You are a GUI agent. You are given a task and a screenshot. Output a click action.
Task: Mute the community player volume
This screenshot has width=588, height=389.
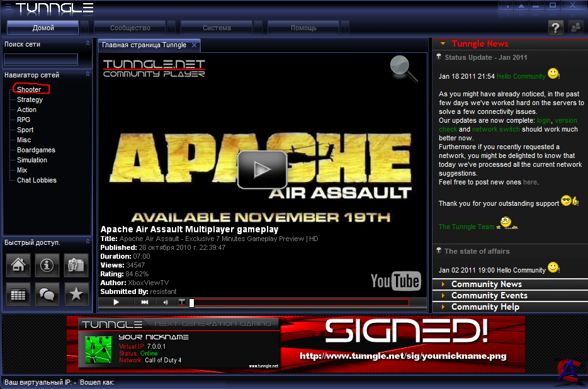tap(166, 303)
